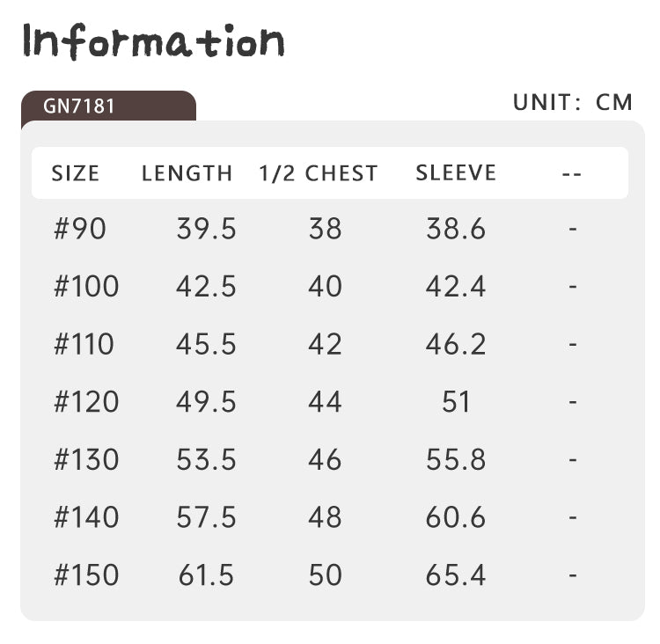Select the #130 size row label
Image resolution: width=660 pixels, height=644 pixels.
[86, 459]
